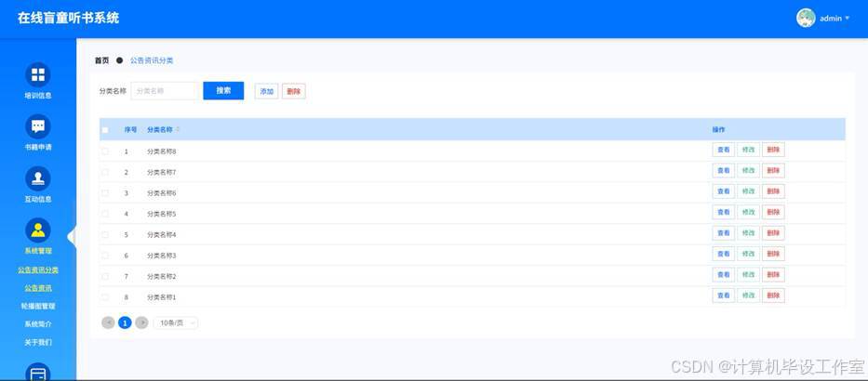Edit the 分类名称8 row with 修改
This screenshot has width=868, height=381.
[748, 150]
